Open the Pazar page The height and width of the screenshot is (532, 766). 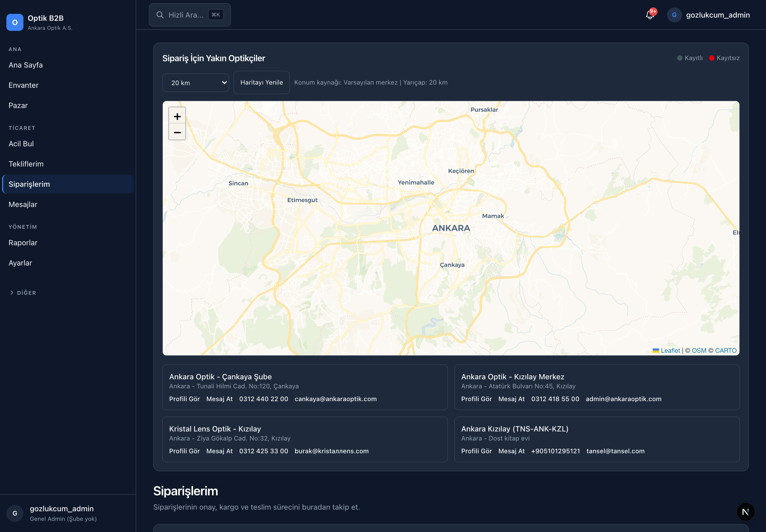pyautogui.click(x=68, y=105)
